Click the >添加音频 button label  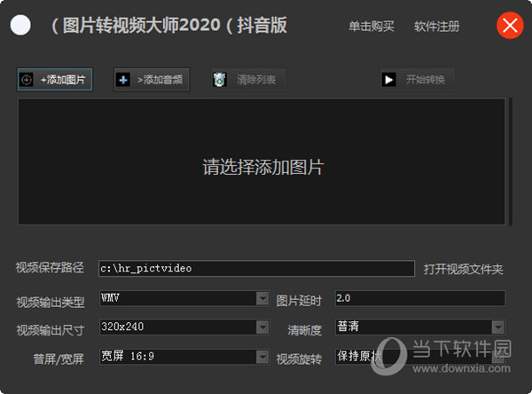160,80
